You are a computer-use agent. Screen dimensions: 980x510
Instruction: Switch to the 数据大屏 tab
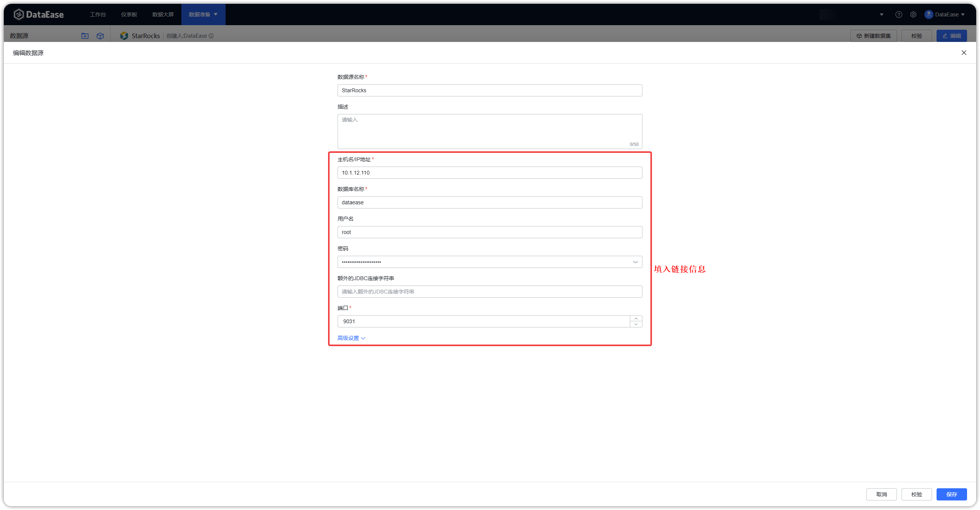[163, 14]
